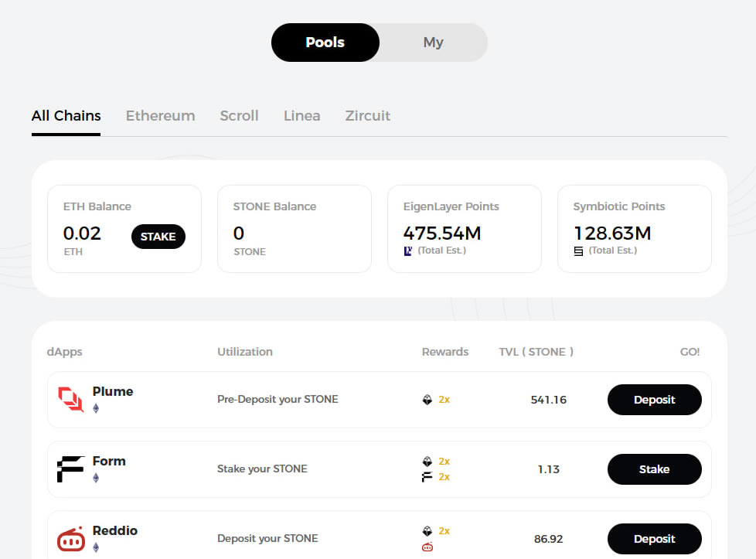
Task: Click the Plume logo icon
Action: pos(71,400)
